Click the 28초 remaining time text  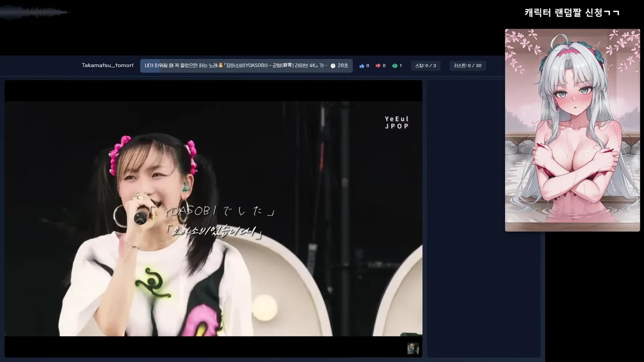click(343, 66)
